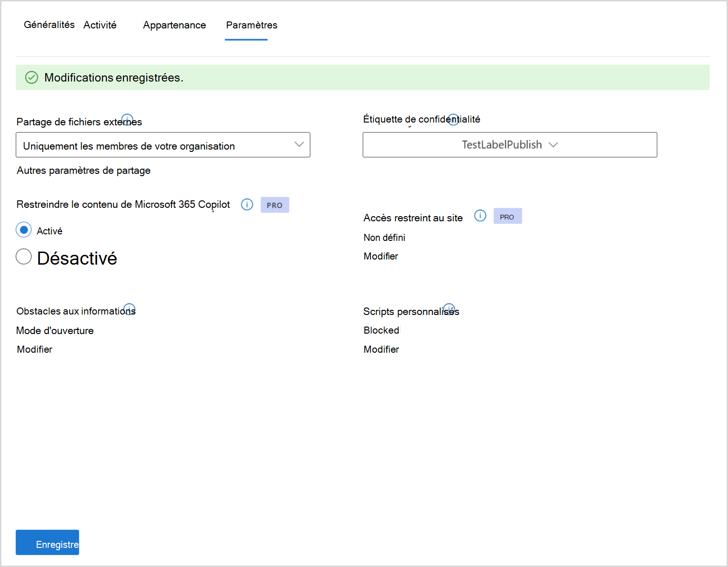Click the green success checkmark icon
Image resolution: width=728 pixels, height=567 pixels.
[x=31, y=77]
